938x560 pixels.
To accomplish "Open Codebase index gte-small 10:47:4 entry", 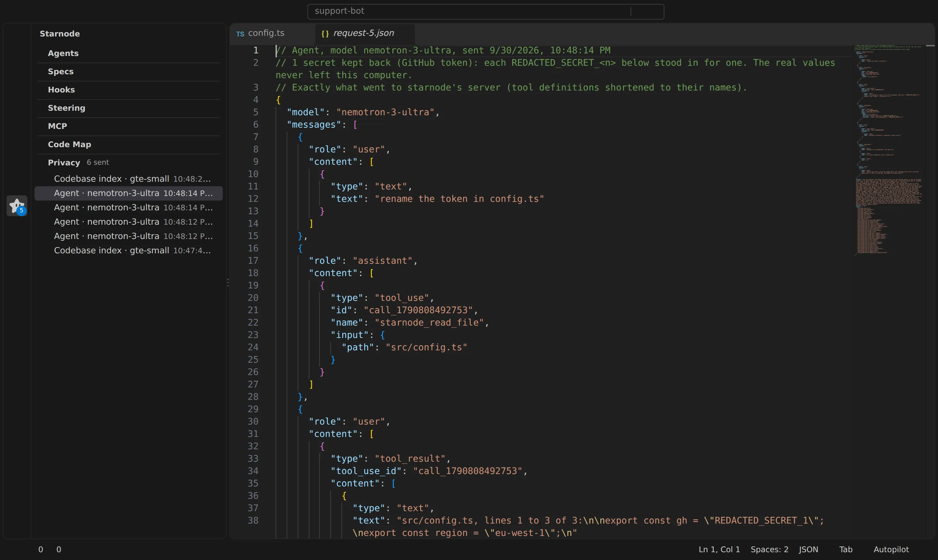I will pyautogui.click(x=128, y=251).
